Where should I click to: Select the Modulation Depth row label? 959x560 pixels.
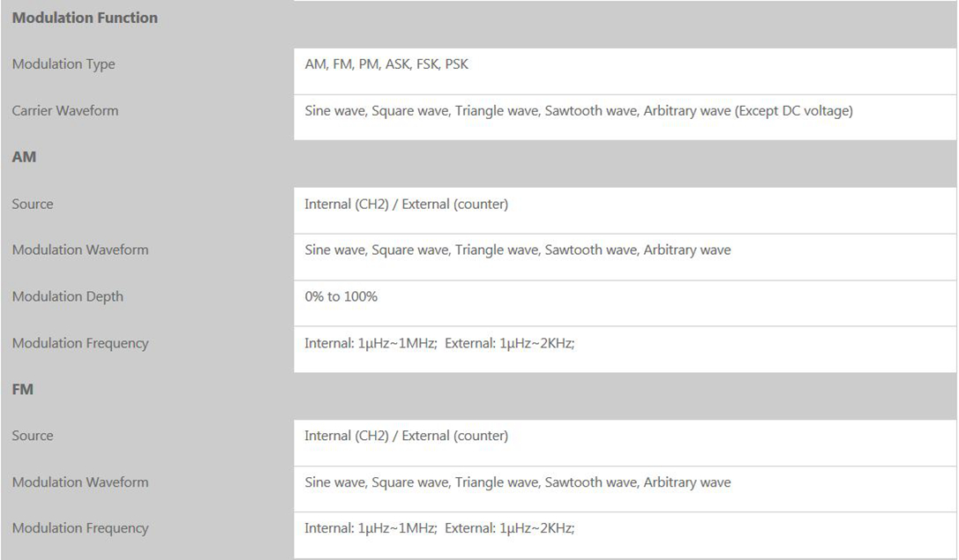[x=68, y=296]
